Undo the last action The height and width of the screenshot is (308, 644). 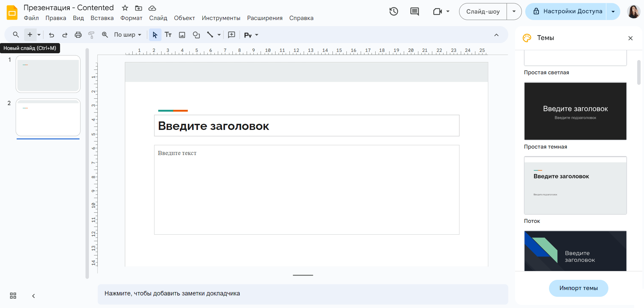click(x=52, y=35)
